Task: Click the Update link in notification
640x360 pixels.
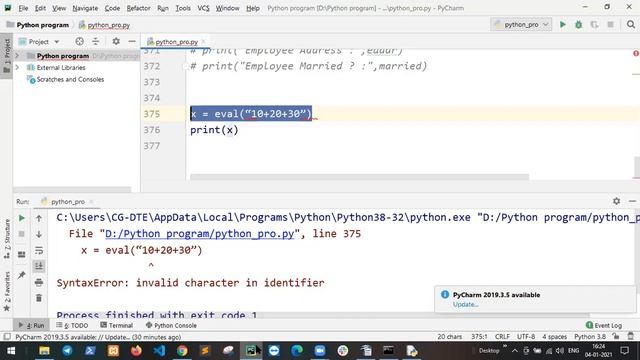Action: tap(465, 304)
